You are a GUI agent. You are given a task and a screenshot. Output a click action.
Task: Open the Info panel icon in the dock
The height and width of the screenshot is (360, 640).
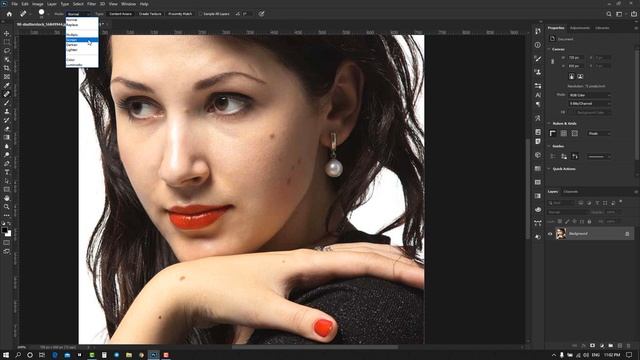[538, 45]
